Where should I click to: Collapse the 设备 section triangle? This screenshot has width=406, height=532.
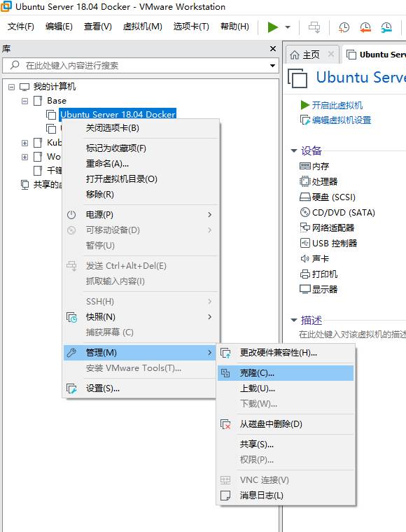(x=294, y=150)
